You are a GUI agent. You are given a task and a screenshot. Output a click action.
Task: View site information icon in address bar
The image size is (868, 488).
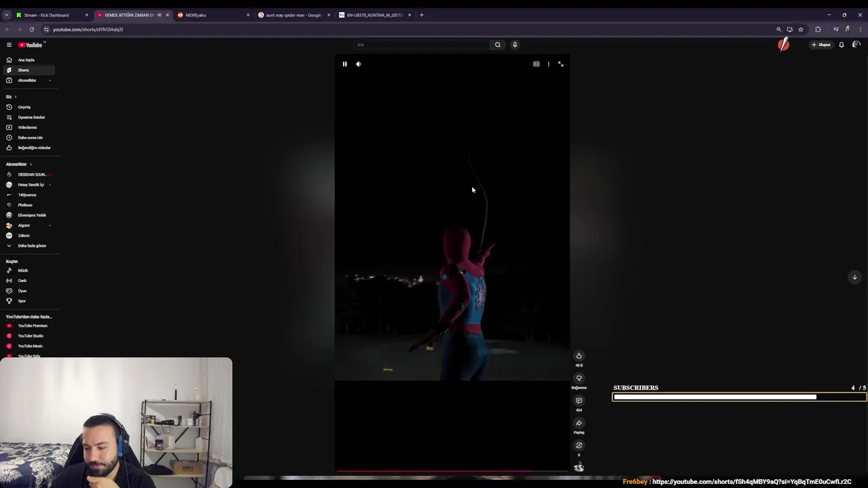46,29
